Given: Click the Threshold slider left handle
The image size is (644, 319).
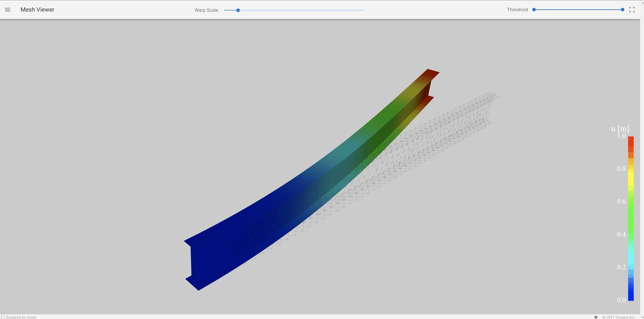Looking at the screenshot, I should (x=534, y=10).
